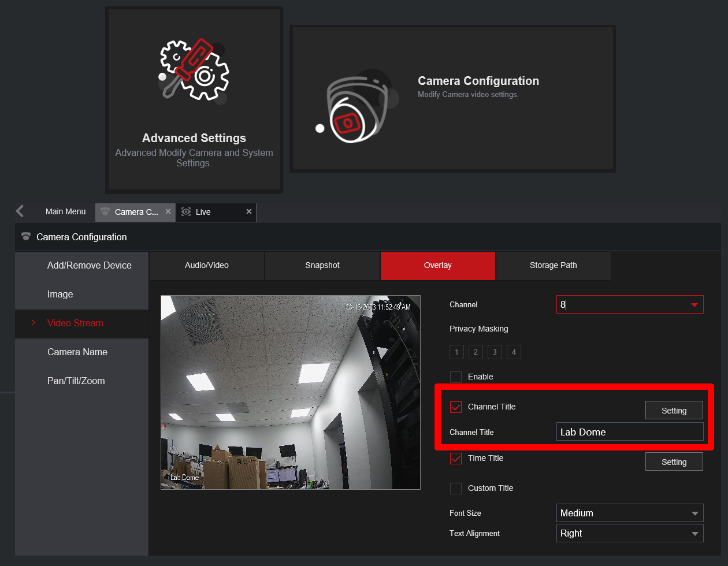Click the eye icon on the Live tab

(x=187, y=212)
